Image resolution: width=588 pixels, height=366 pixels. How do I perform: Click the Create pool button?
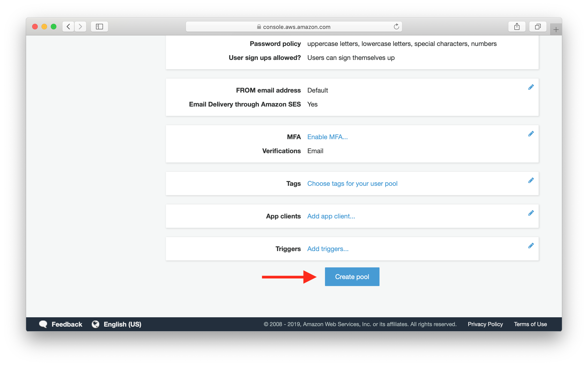pos(352,277)
